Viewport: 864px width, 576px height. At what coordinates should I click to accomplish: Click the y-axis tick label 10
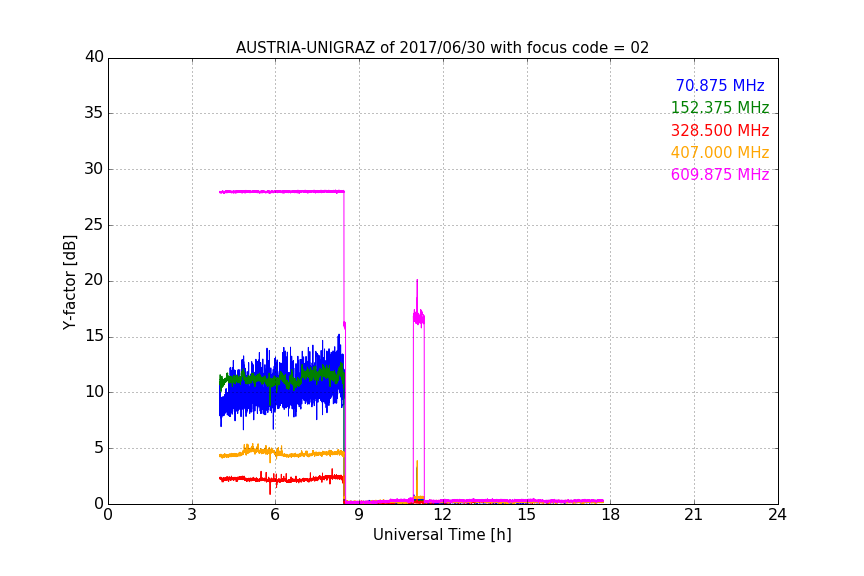(x=94, y=392)
